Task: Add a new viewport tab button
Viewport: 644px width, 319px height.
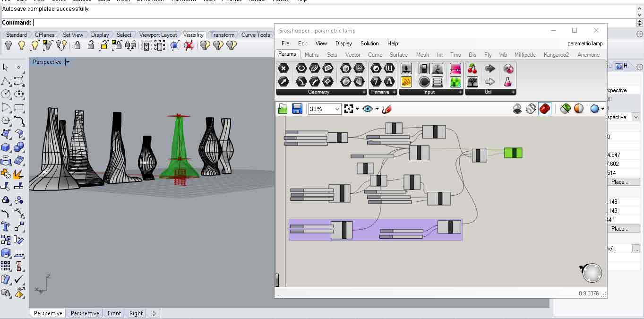Action: (154, 313)
